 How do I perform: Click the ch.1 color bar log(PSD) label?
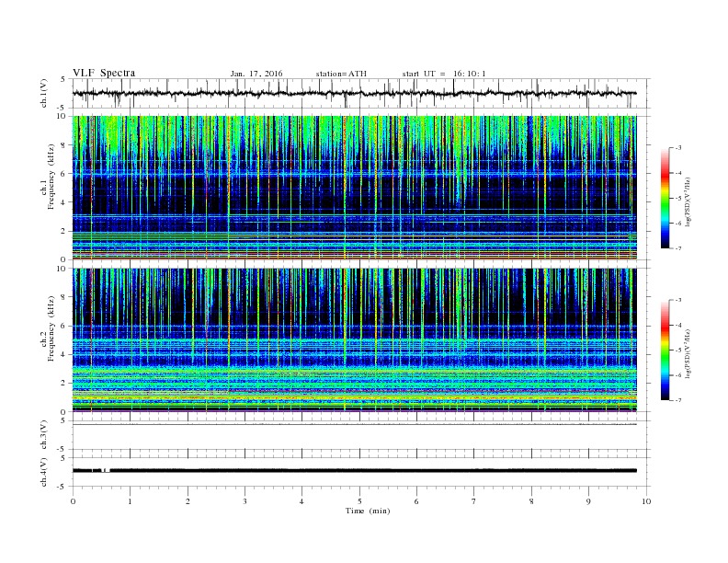(688, 202)
